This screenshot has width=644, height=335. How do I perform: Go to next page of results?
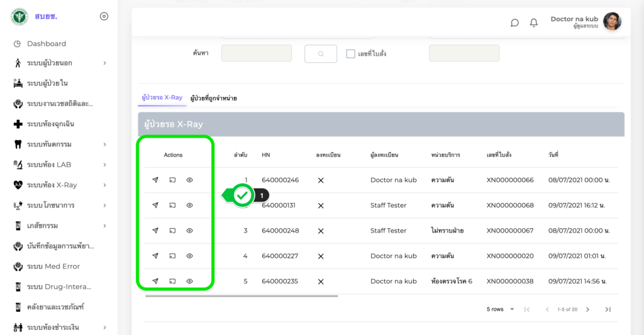coord(587,309)
